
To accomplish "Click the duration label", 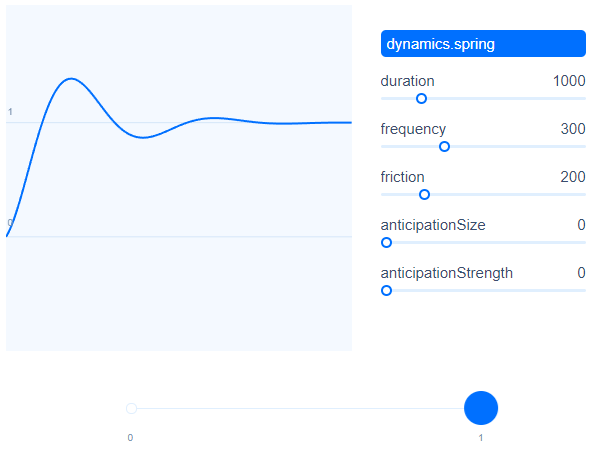I will (407, 81).
